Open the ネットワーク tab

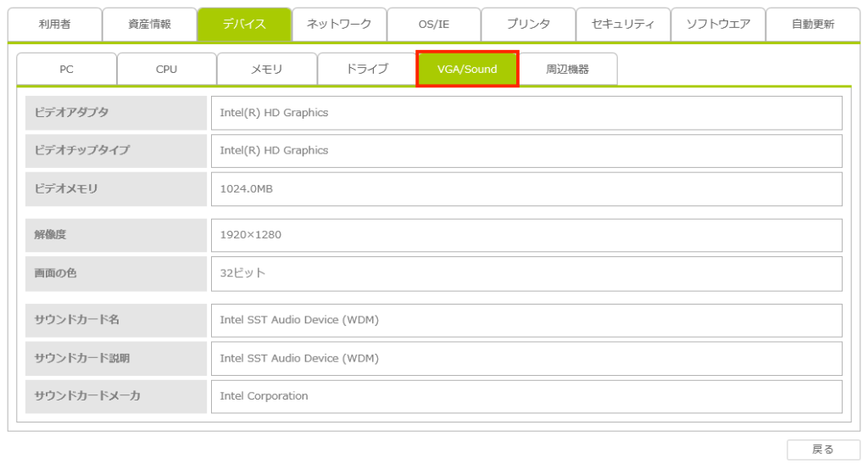pos(339,25)
